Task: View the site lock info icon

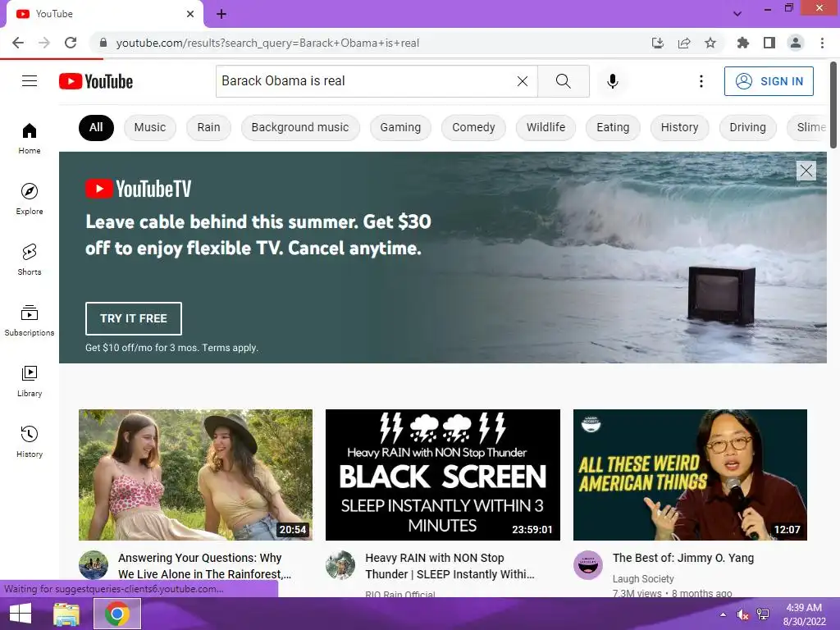Action: coord(103,43)
